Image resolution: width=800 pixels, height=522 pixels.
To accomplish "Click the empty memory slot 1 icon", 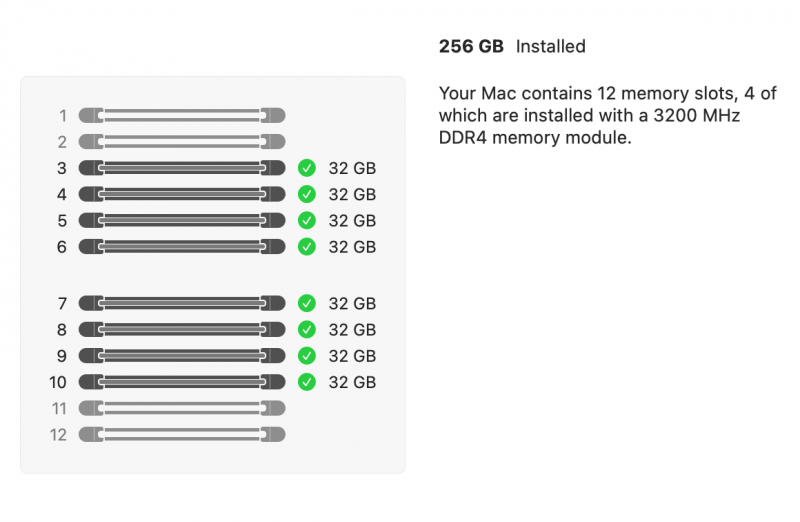I will (x=182, y=115).
